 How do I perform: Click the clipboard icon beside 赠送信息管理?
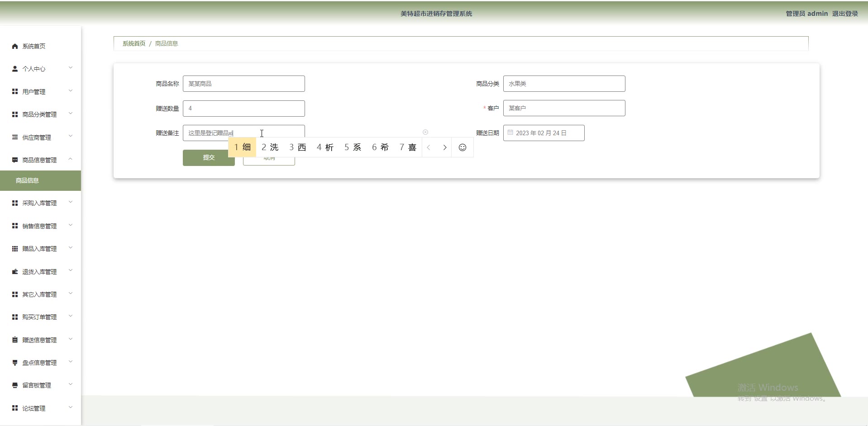[15, 340]
